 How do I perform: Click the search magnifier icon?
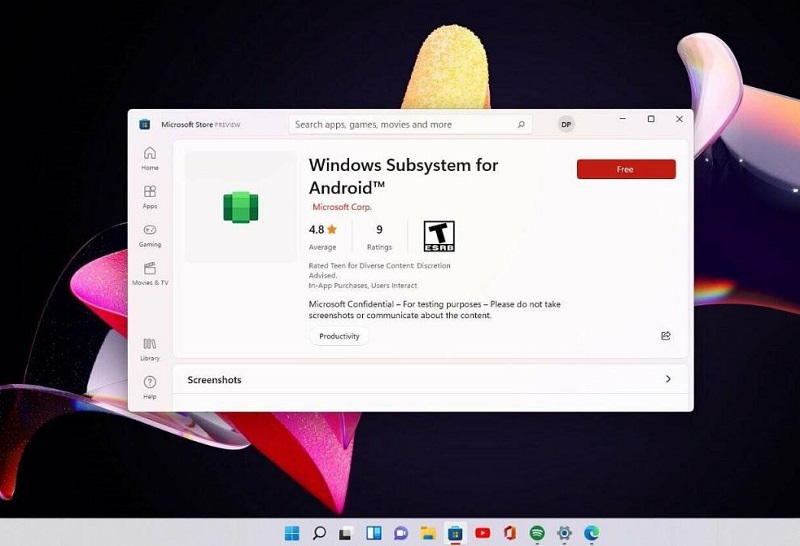[x=521, y=125]
